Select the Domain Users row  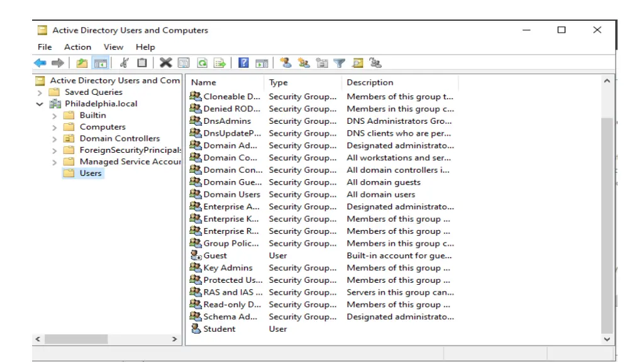coord(323,194)
